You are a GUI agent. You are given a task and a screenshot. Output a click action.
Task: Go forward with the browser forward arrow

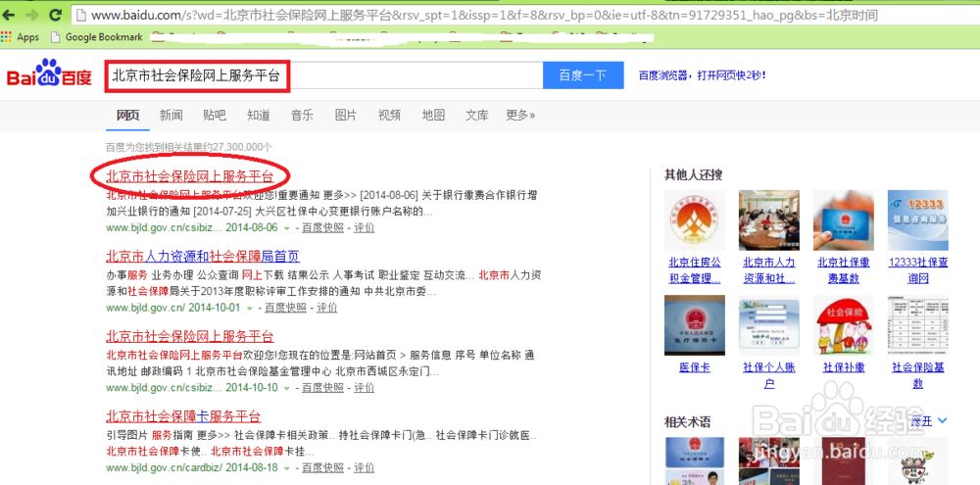[x=32, y=15]
